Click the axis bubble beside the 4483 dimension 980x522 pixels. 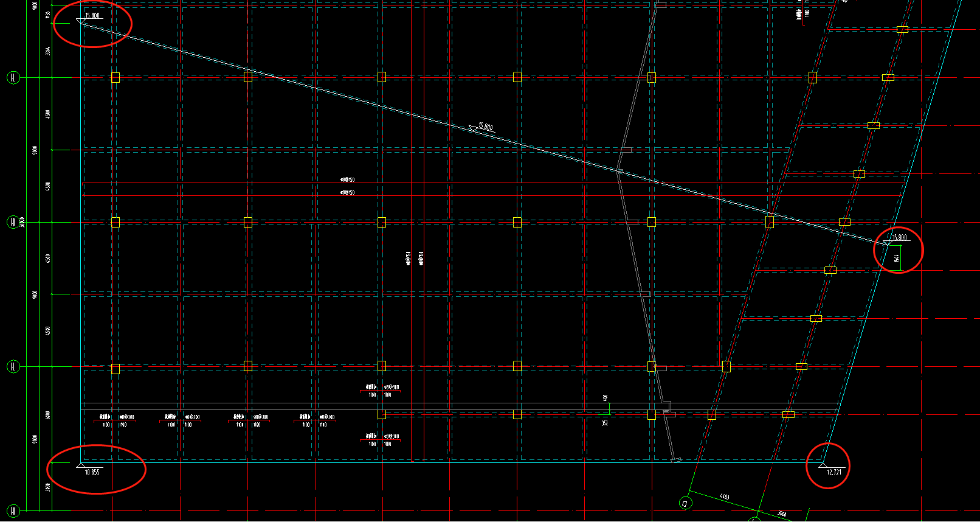coord(685,503)
